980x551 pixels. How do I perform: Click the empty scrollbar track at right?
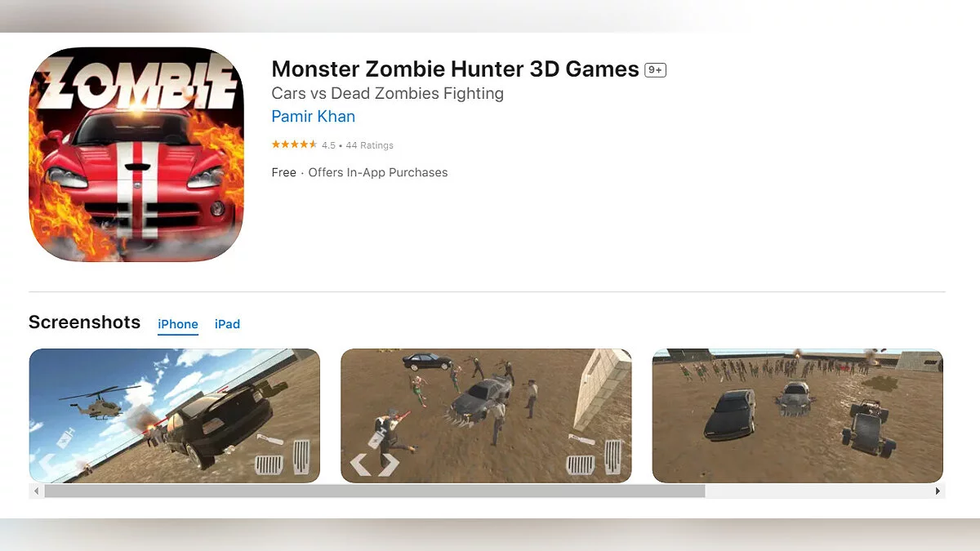click(817, 491)
